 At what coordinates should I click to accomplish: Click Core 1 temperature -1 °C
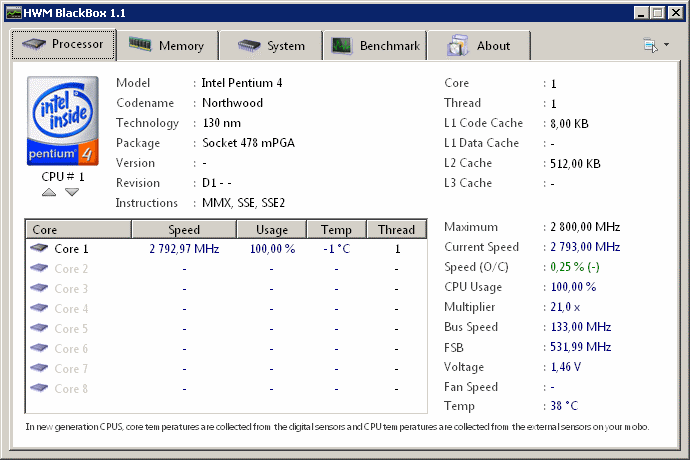(336, 249)
